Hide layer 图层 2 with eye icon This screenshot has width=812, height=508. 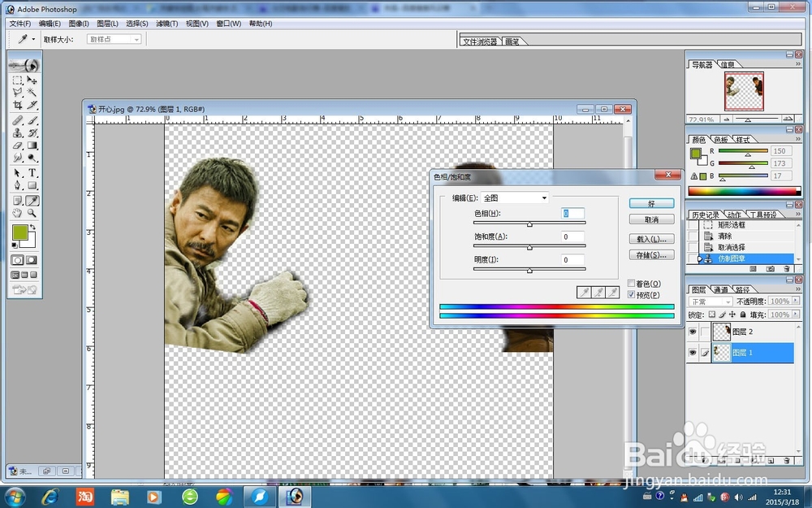693,332
